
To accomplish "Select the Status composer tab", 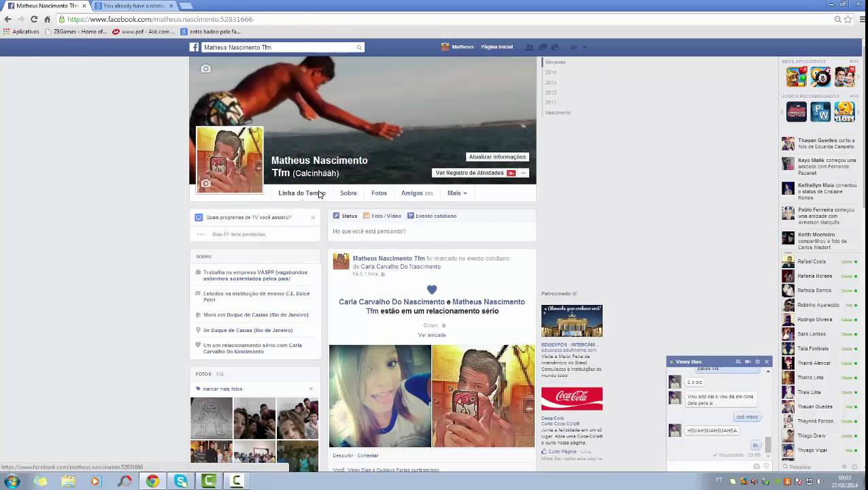I will coord(345,216).
